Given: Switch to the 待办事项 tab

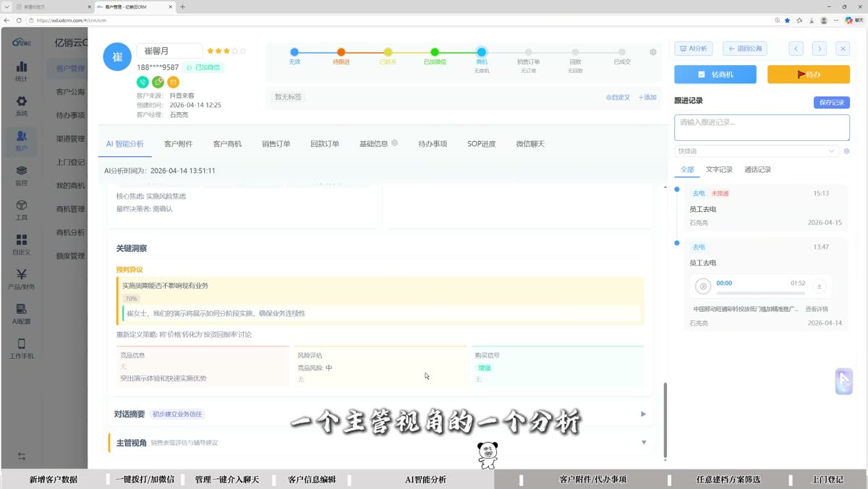Looking at the screenshot, I should (x=433, y=144).
